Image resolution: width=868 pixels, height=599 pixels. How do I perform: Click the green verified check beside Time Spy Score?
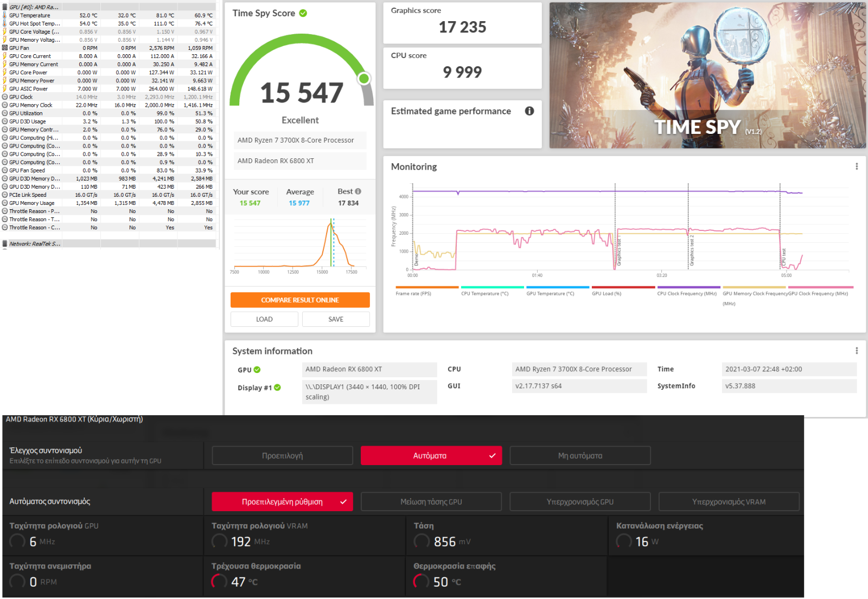(x=303, y=13)
